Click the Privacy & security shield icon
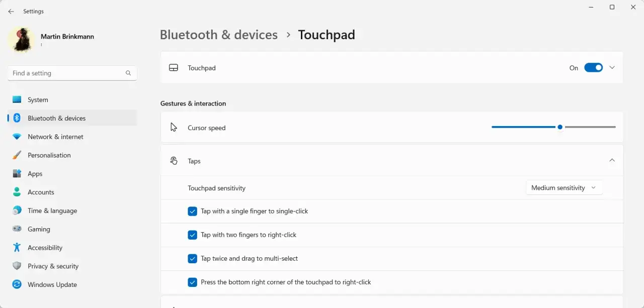Viewport: 644px width, 308px height. coord(17,266)
